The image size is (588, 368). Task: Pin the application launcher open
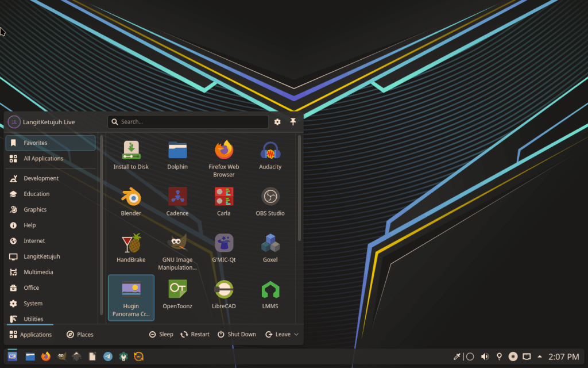(x=293, y=122)
